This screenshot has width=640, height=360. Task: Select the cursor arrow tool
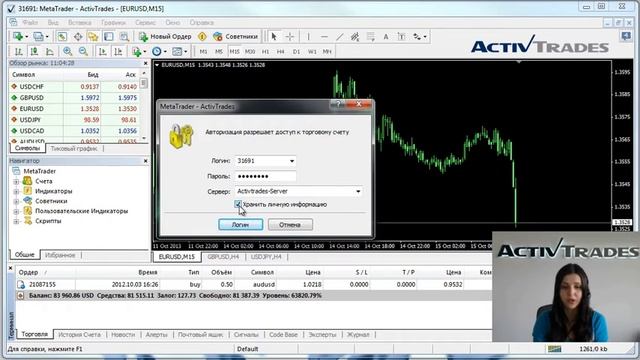pos(274,37)
